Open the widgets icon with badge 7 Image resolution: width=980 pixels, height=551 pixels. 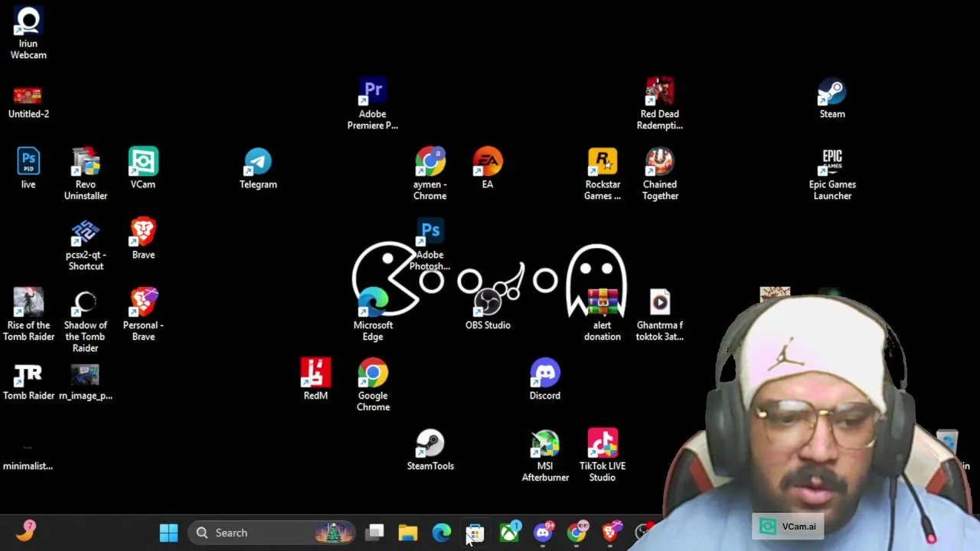coord(26,531)
